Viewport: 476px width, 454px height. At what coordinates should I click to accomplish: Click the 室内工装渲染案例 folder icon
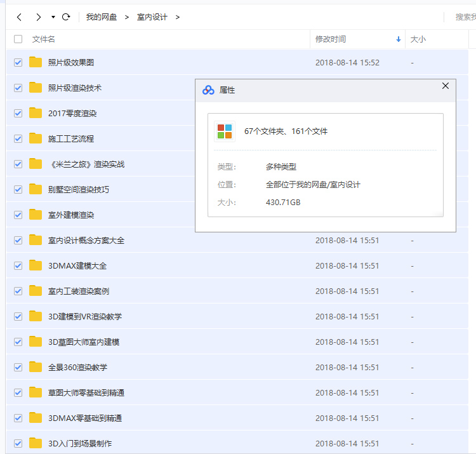[36, 291]
